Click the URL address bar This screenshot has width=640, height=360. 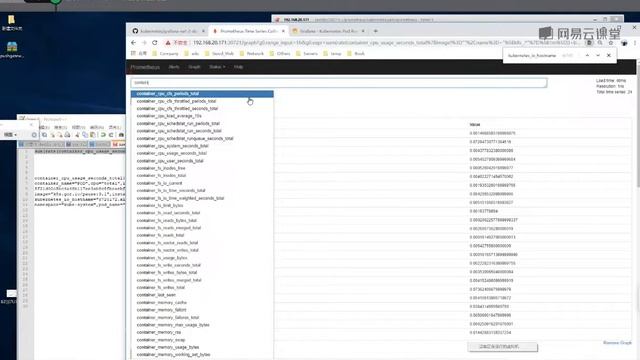point(386,43)
